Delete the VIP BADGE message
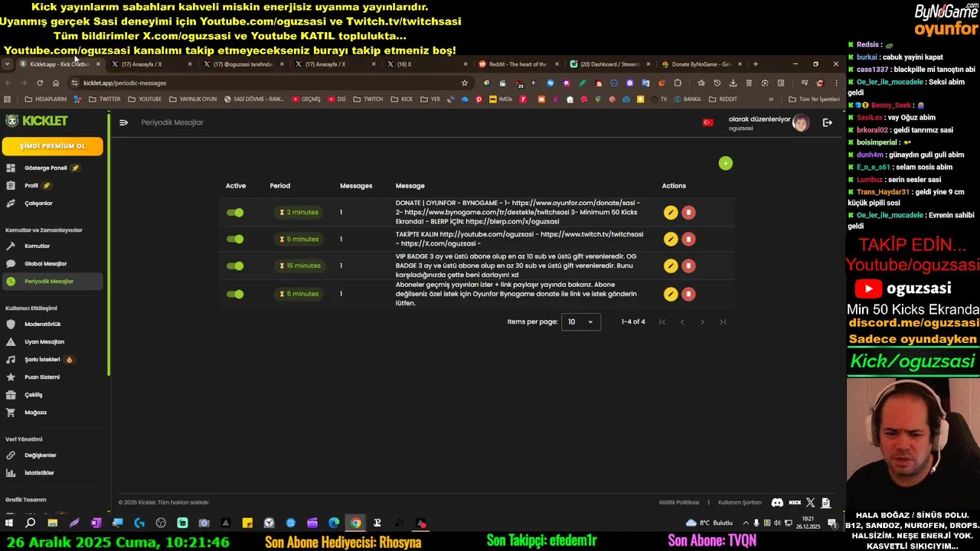 [x=688, y=266]
